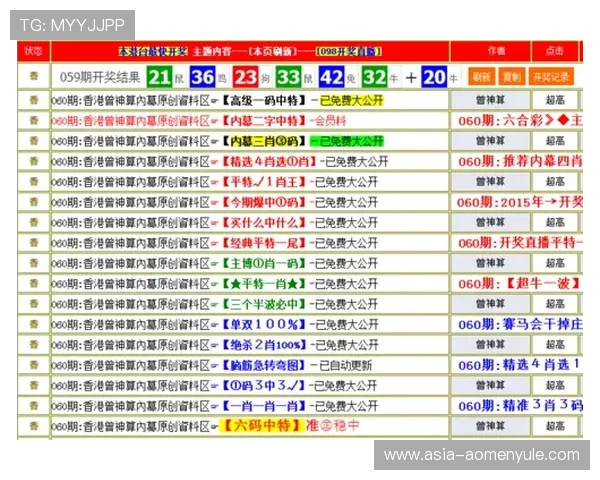Click status icon beside 买什么中什么 row
Image resolution: width=600 pixels, height=480 pixels.
(34, 222)
